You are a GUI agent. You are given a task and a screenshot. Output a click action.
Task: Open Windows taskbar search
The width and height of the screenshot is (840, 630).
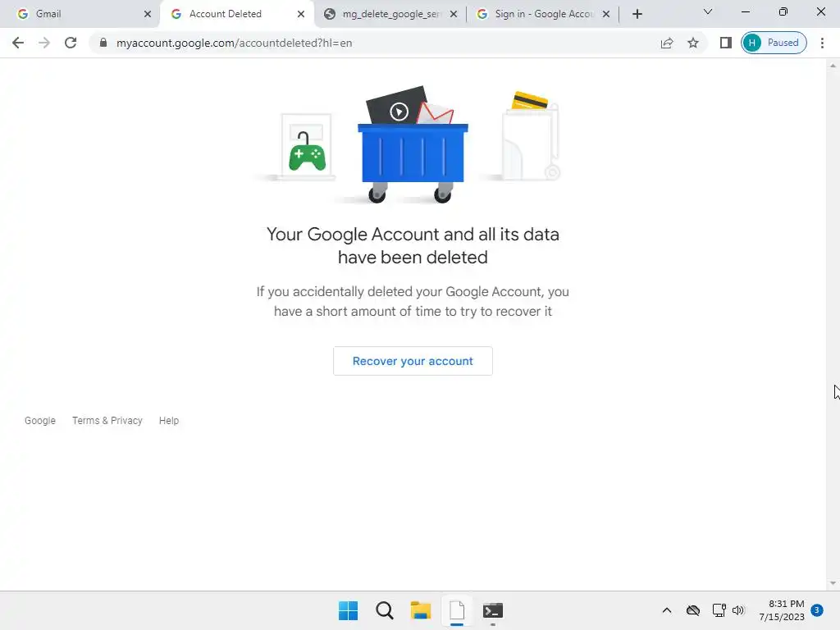pyautogui.click(x=384, y=610)
